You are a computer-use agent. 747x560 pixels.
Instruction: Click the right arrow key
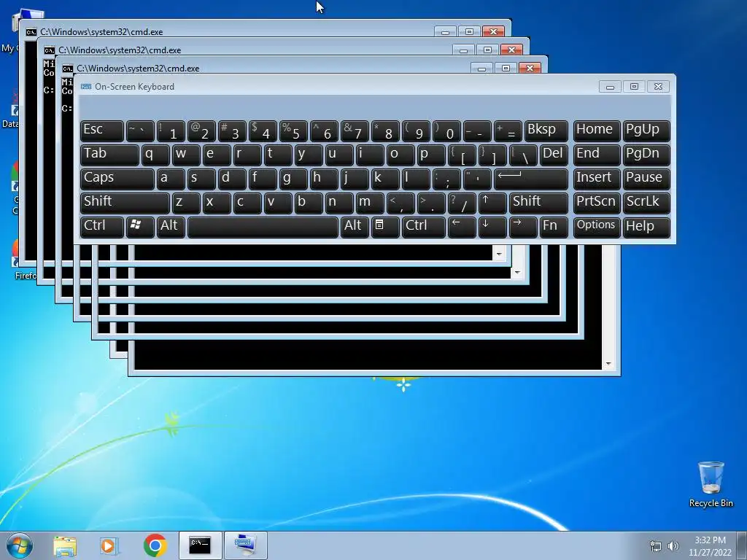pyautogui.click(x=523, y=227)
